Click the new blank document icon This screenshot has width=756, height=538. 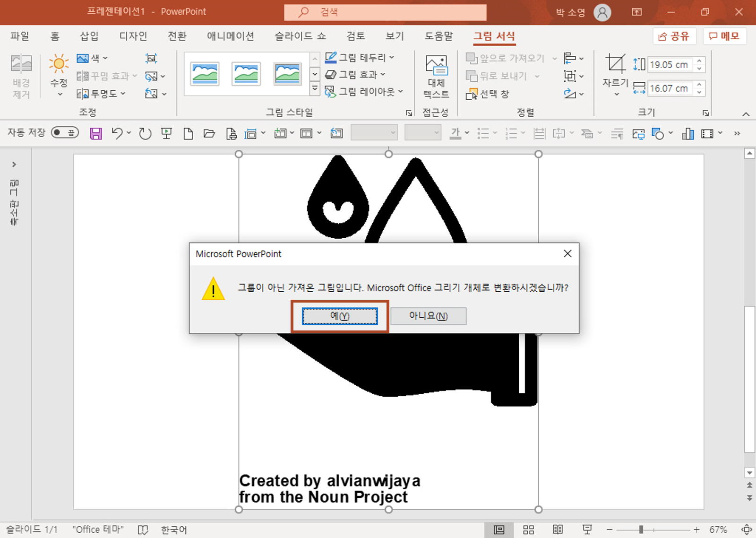point(188,134)
